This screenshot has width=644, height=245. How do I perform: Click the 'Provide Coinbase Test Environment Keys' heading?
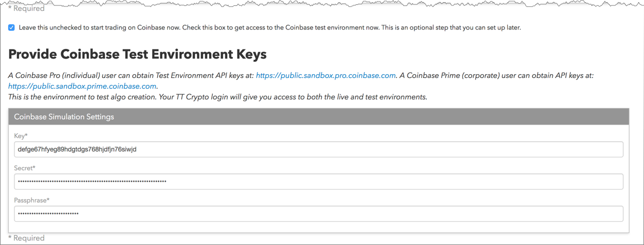pyautogui.click(x=137, y=54)
